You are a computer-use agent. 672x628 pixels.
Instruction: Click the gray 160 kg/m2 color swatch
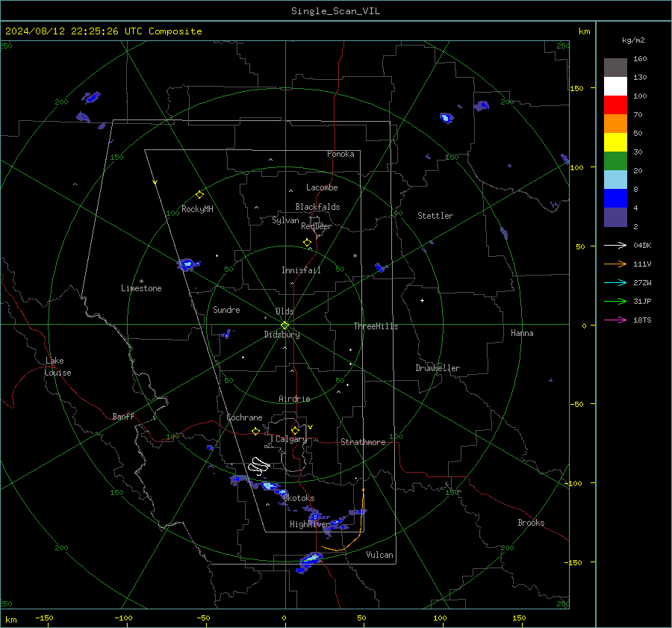point(615,68)
